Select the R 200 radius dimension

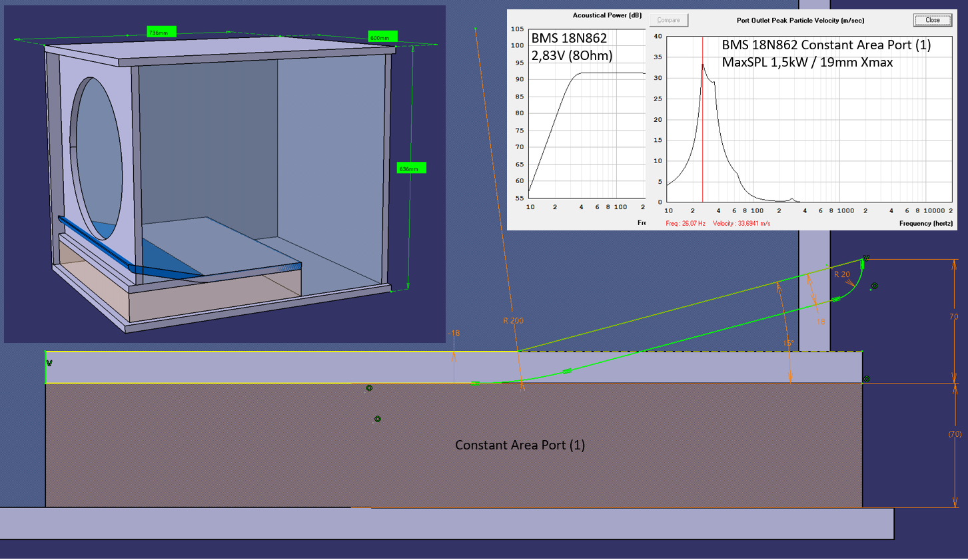coord(513,320)
